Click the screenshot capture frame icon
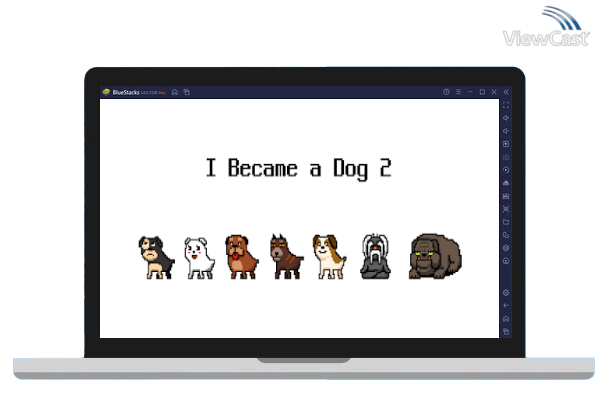The width and height of the screenshot is (602, 414). pyautogui.click(x=506, y=209)
